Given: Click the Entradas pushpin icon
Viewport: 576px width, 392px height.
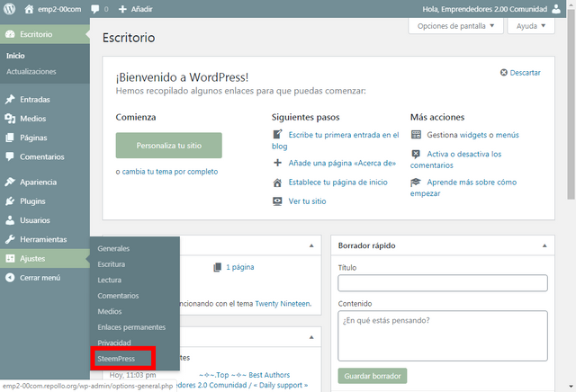Looking at the screenshot, I should click(10, 100).
